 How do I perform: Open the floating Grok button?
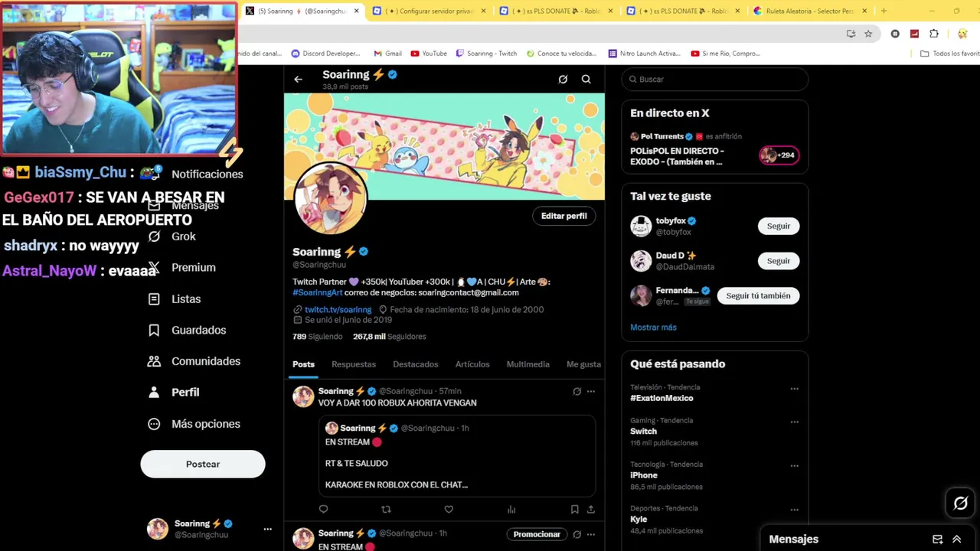(x=960, y=503)
